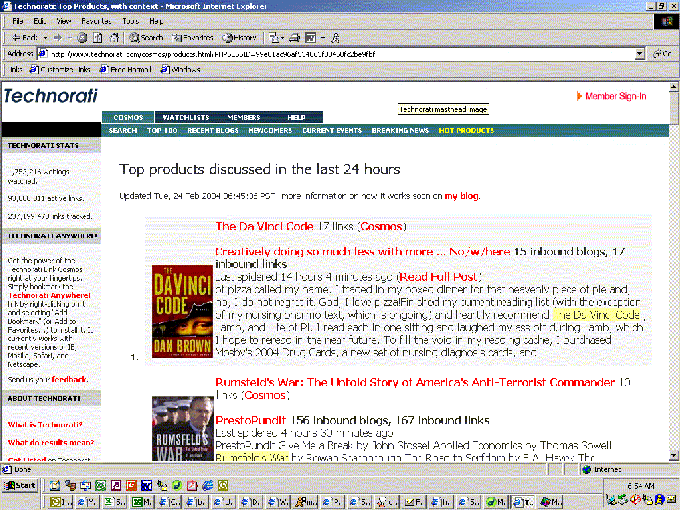Open the Customize Links shortcut

point(60,69)
